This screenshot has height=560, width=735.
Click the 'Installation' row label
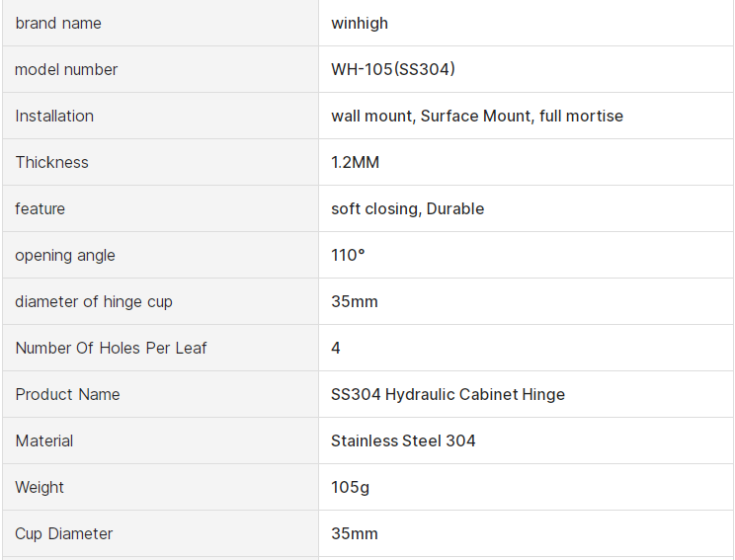[x=54, y=116]
